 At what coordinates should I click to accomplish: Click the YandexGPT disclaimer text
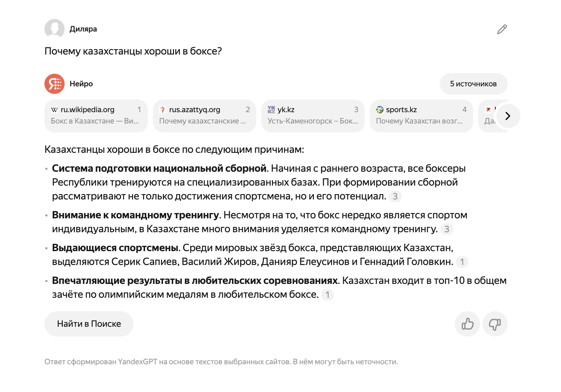point(221,362)
